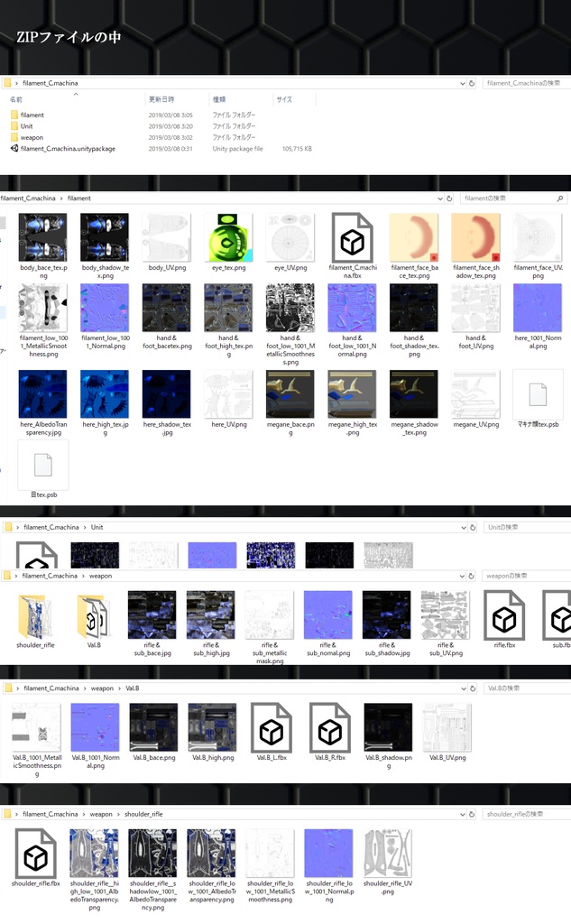Select 目tex.psb file
This screenshot has height=924, width=571.
(x=43, y=469)
